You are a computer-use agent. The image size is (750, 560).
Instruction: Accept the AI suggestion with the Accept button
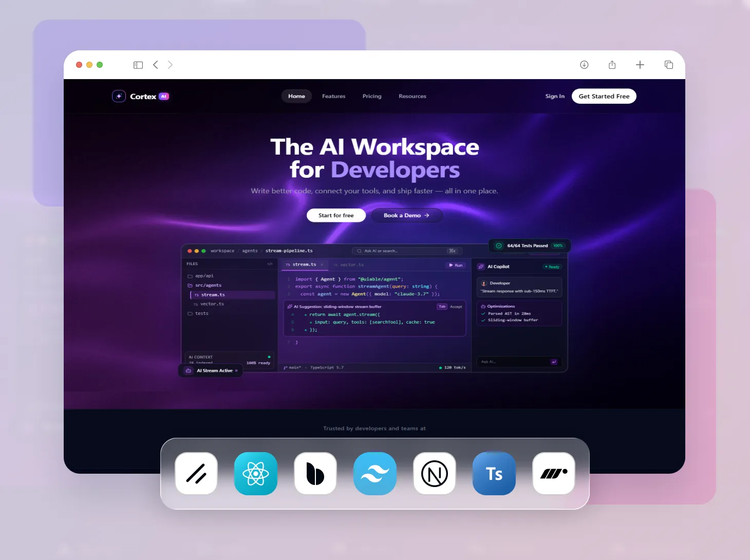pos(456,307)
